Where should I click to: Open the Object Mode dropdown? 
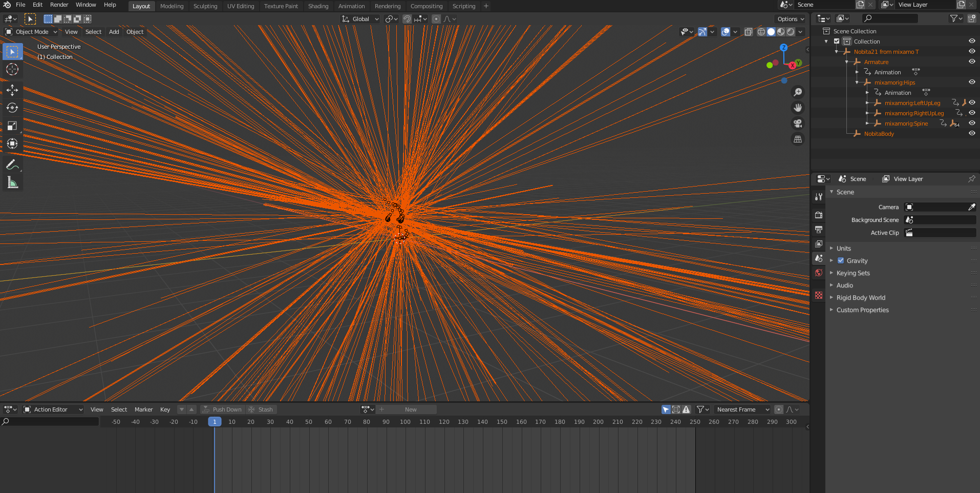coord(31,32)
